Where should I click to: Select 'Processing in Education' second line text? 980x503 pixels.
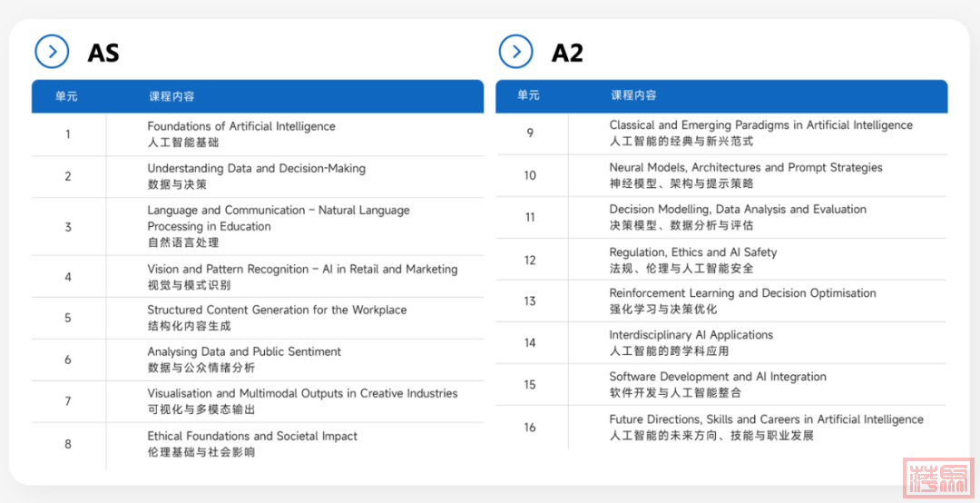point(210,226)
